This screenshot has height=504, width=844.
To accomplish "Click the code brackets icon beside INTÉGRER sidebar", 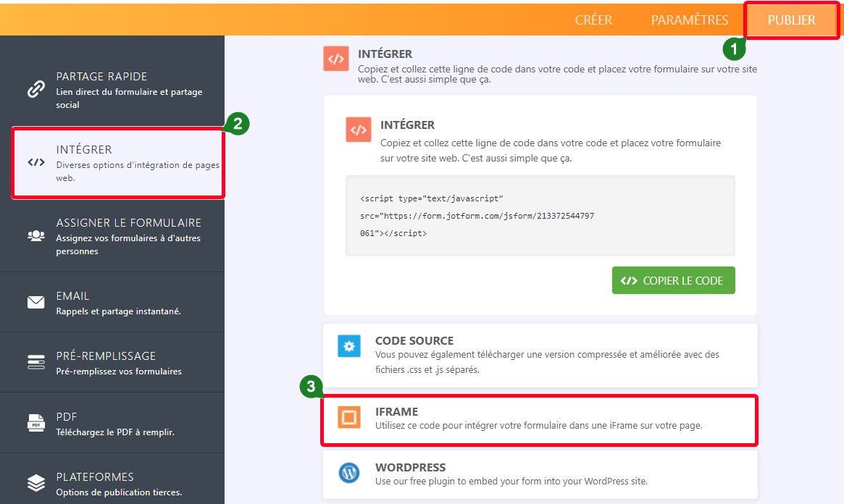I will (x=36, y=162).
